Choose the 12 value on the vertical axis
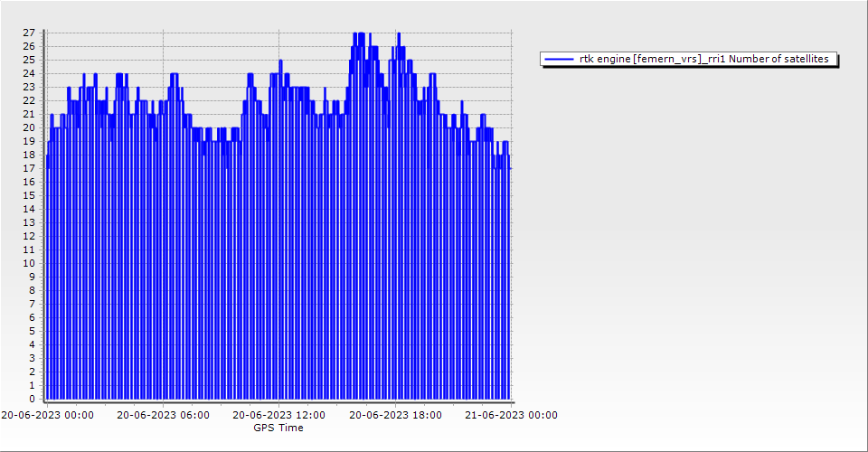This screenshot has height=452, width=868. tap(29, 236)
